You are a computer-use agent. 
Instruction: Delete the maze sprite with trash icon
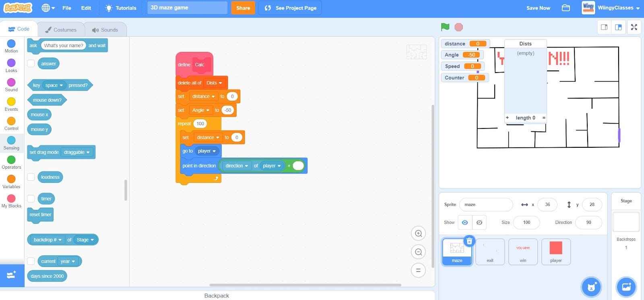coord(469,241)
